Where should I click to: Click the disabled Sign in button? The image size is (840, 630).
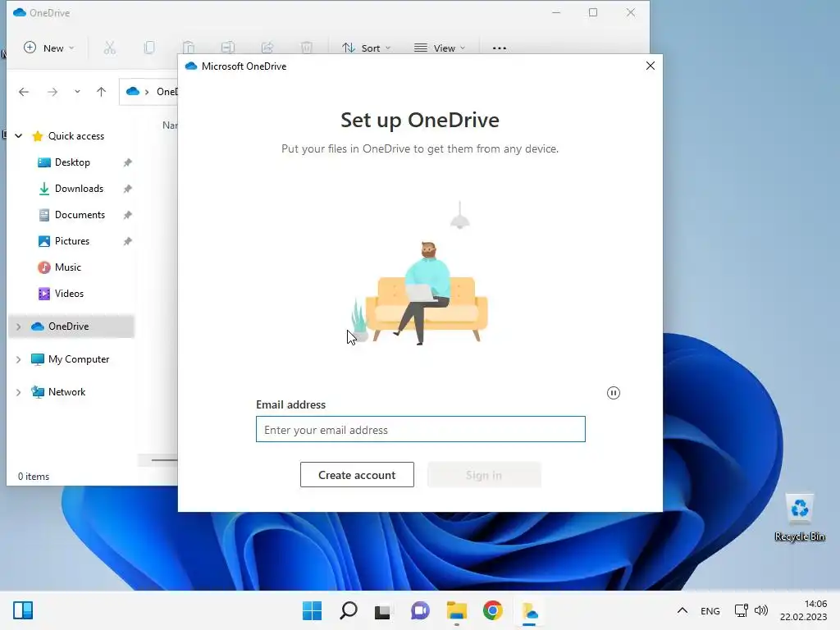pos(484,475)
